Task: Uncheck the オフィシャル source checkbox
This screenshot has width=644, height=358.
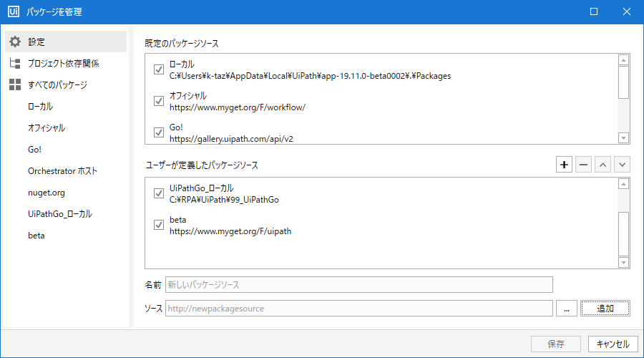Action: [159, 101]
